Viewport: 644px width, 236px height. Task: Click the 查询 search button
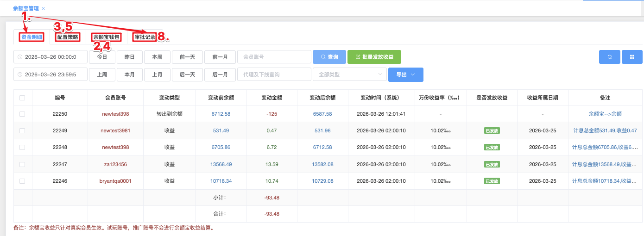[328, 57]
